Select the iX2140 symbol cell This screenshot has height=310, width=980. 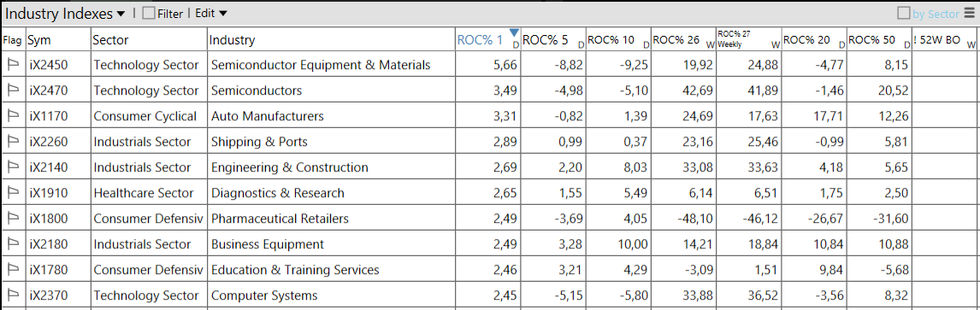(x=59, y=167)
